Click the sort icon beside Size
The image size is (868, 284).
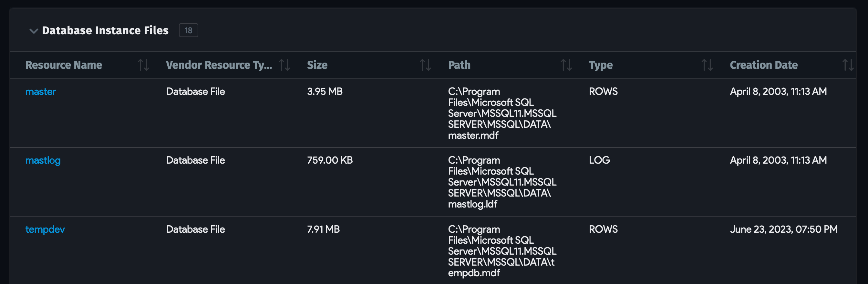(x=426, y=65)
